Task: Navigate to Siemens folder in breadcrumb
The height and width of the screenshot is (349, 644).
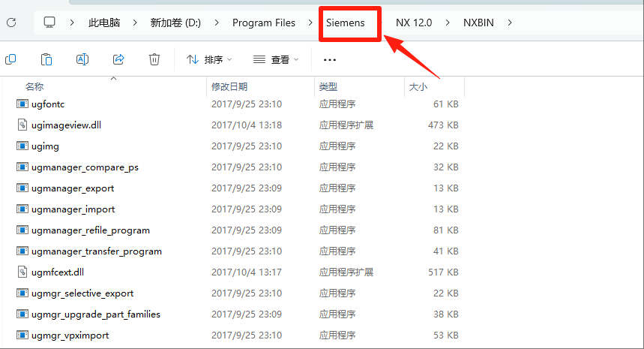Action: pos(345,23)
